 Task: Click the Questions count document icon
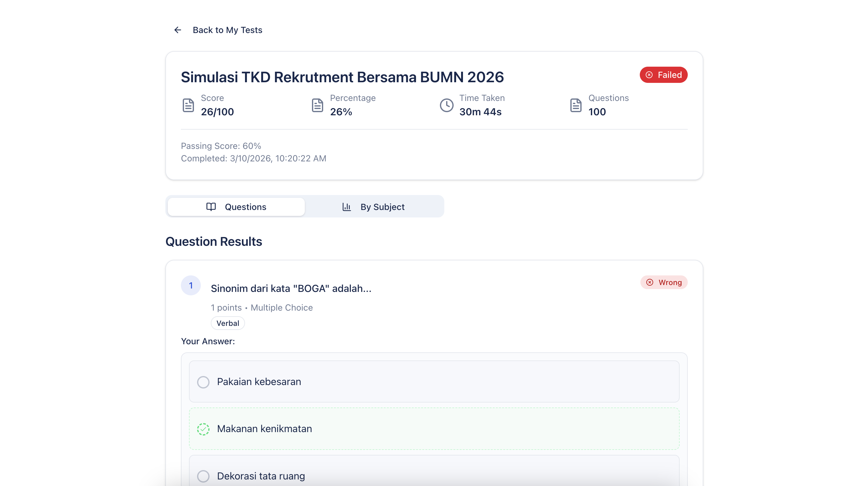pyautogui.click(x=576, y=105)
